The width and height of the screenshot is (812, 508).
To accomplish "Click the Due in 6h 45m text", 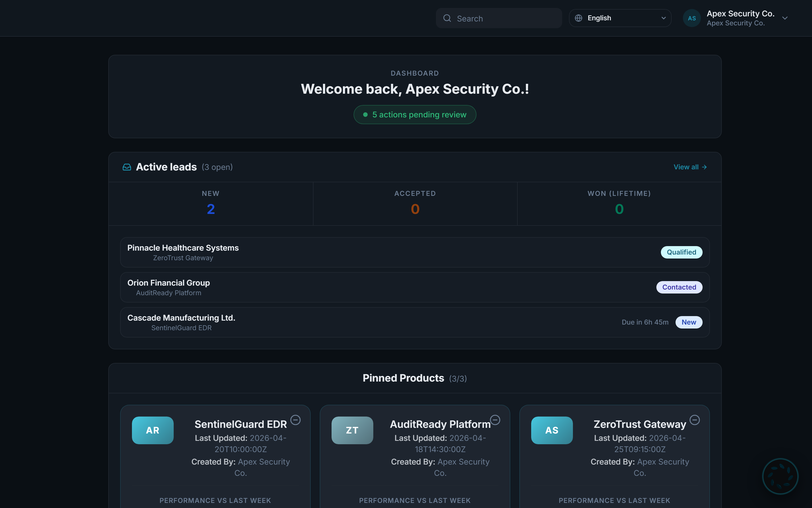I will click(645, 322).
